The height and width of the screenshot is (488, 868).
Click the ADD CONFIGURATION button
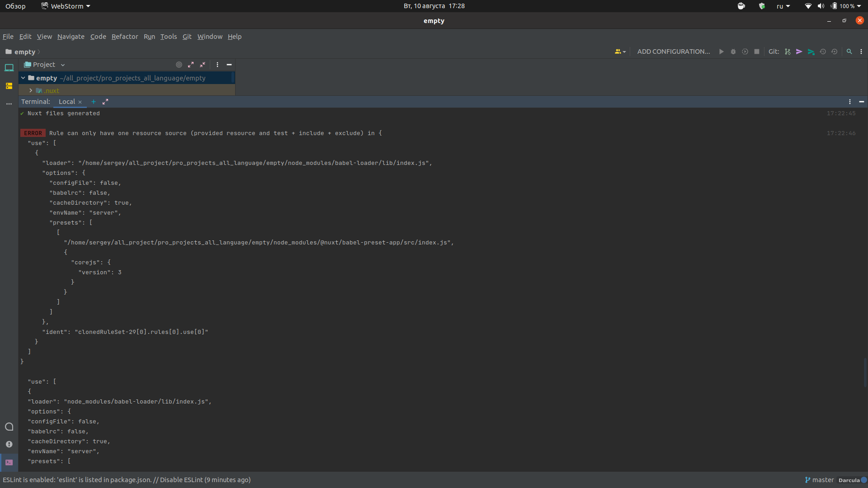[x=673, y=52]
